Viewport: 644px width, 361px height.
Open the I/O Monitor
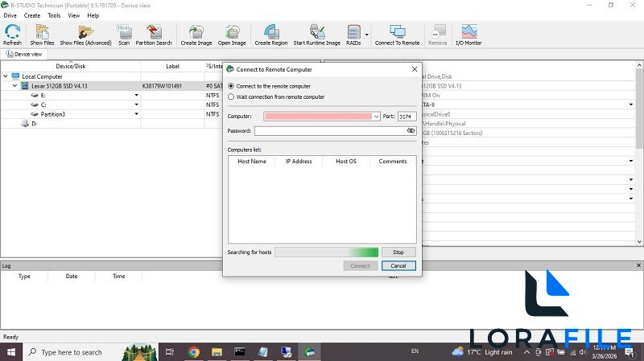click(x=469, y=35)
